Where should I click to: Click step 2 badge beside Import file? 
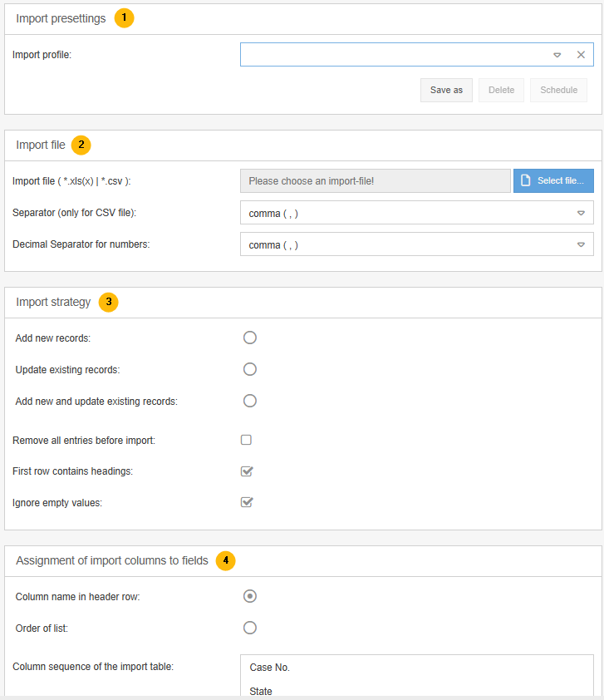pos(81,145)
